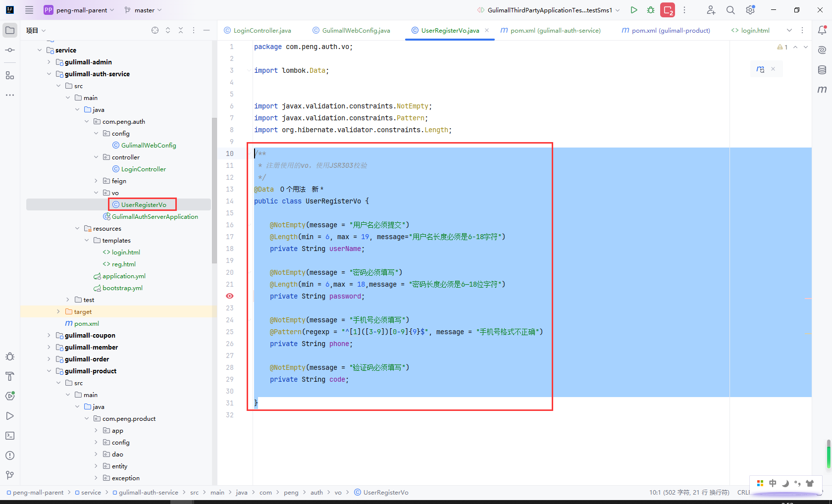The height and width of the screenshot is (504, 832).
Task: Open the project view mode dropdown
Action: 36,30
